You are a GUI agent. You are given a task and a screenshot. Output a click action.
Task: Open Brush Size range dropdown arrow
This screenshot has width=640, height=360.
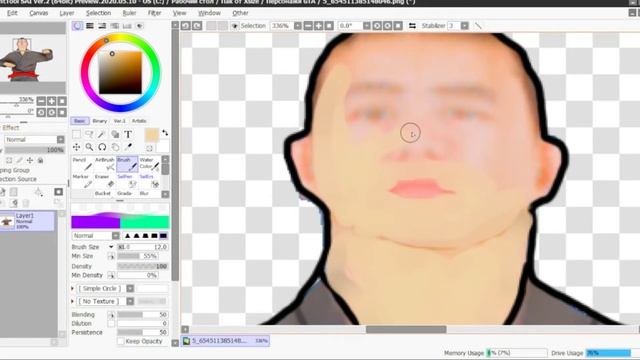111,247
